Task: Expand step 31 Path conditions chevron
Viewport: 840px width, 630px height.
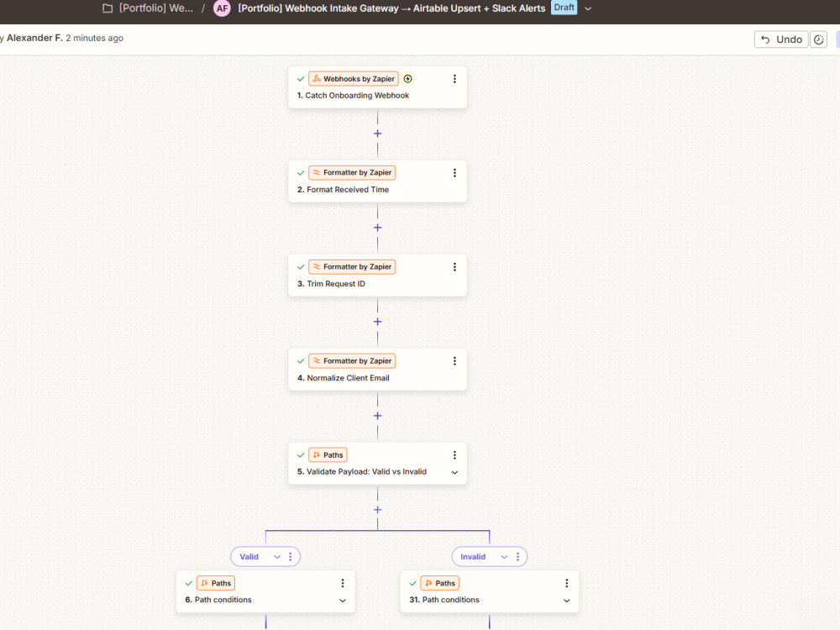Action: pos(566,601)
